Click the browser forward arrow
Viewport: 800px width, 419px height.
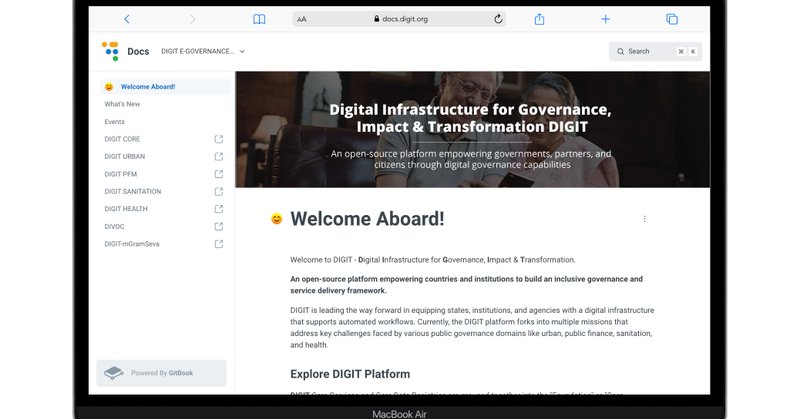(192, 19)
